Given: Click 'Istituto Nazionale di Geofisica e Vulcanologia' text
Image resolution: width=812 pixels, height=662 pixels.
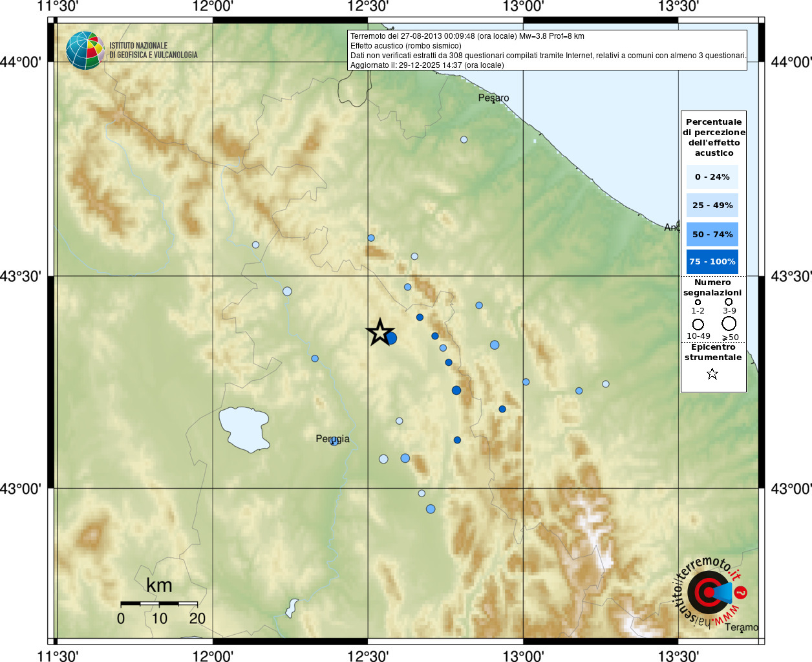Looking at the screenshot, I should 153,50.
